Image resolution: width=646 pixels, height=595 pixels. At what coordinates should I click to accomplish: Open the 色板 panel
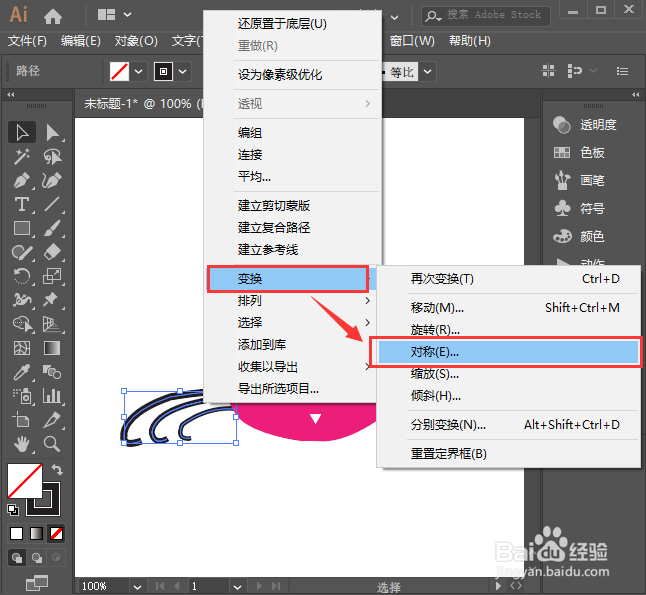(579, 152)
